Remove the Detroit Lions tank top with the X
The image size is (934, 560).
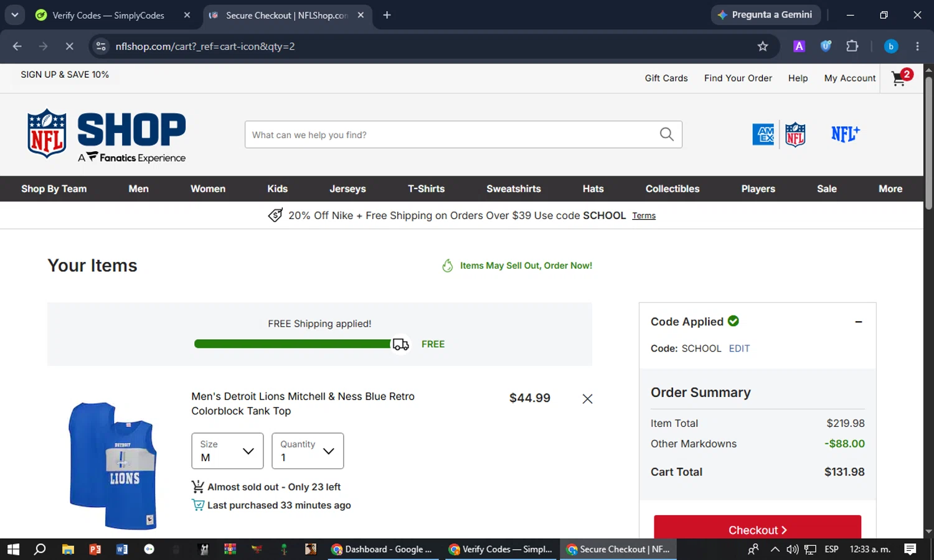point(587,399)
